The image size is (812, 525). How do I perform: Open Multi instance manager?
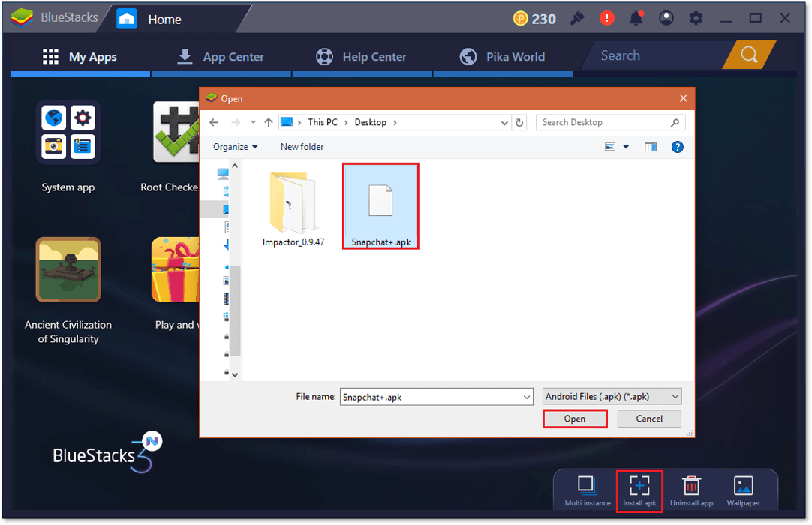click(x=588, y=490)
